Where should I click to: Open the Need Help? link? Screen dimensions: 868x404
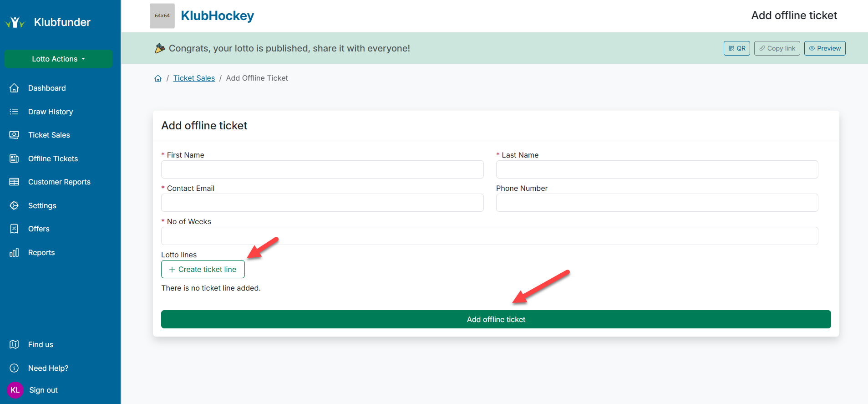point(48,368)
